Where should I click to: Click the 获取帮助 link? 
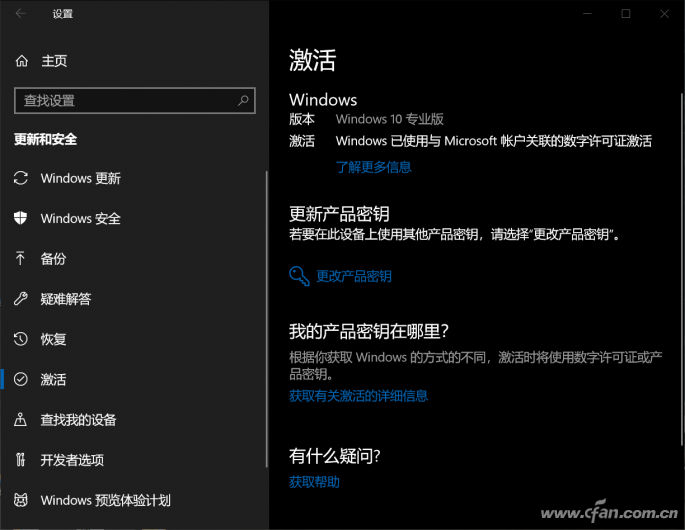pos(314,482)
